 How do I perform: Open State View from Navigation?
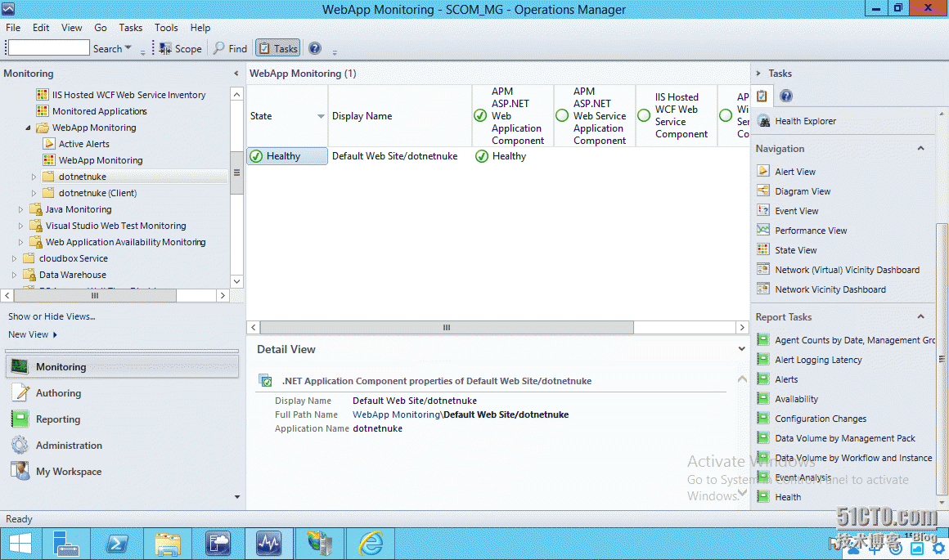pyautogui.click(x=795, y=250)
